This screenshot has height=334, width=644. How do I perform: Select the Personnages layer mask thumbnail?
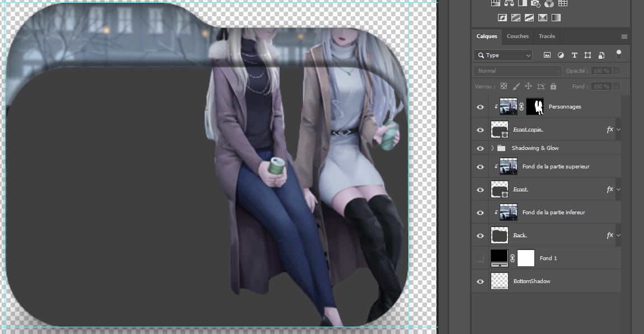coord(535,107)
